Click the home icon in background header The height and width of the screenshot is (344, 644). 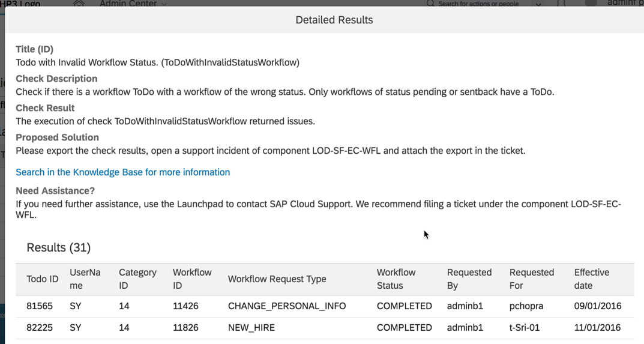click(79, 3)
